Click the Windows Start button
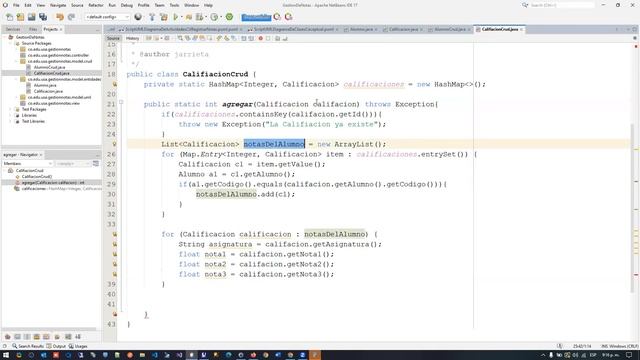The height and width of the screenshot is (360, 640). point(6,355)
